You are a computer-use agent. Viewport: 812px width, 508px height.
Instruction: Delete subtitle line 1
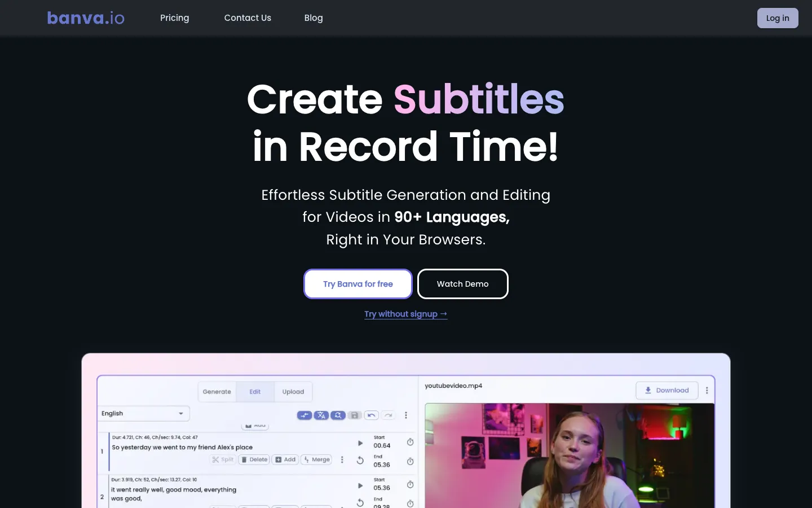[x=254, y=459]
